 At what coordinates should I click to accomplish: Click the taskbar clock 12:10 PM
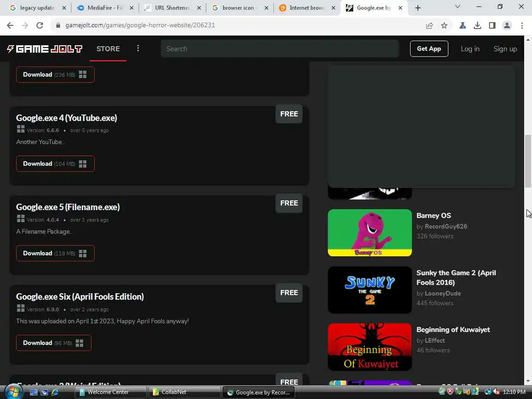coord(514,392)
